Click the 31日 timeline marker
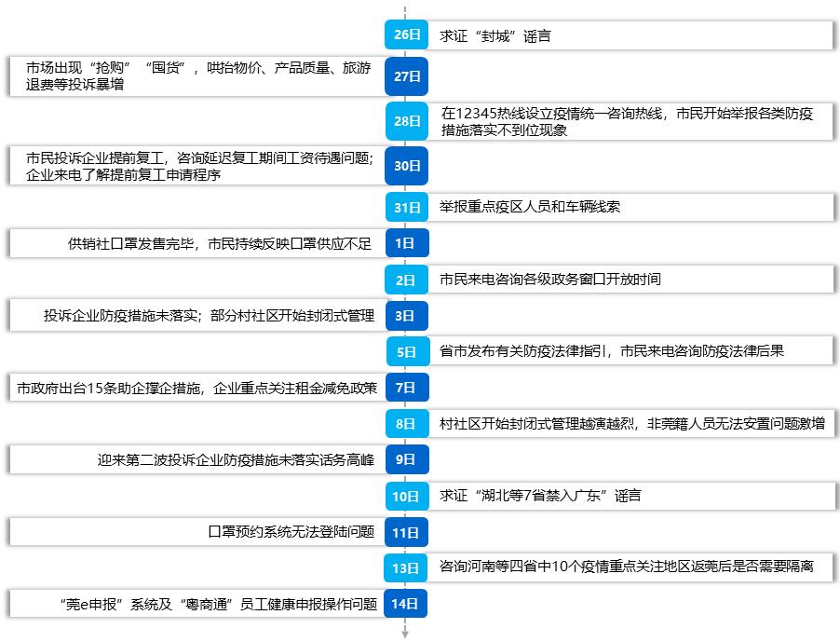This screenshot has height=642, width=840. pos(407,207)
